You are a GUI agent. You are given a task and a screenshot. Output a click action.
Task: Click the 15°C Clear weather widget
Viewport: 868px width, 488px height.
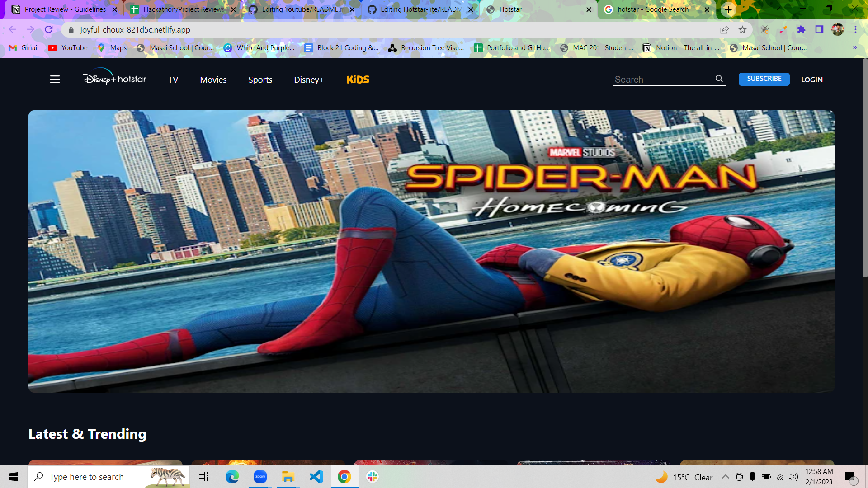click(684, 477)
